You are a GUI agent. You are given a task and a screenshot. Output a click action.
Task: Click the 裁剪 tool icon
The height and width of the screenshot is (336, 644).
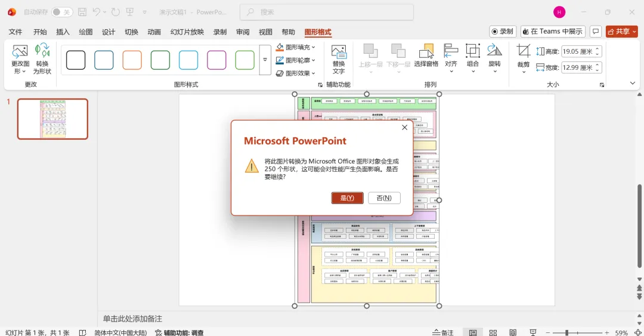pos(524,51)
